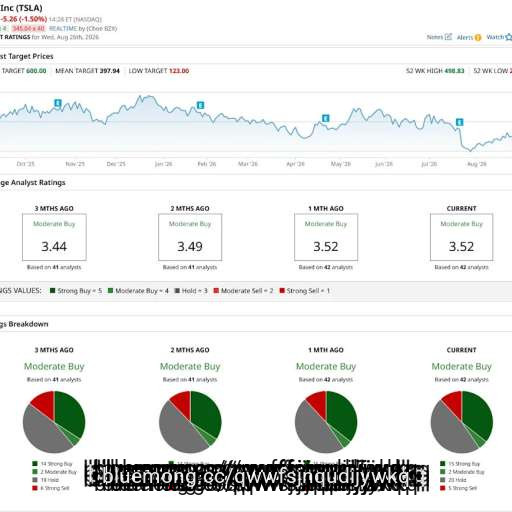The height and width of the screenshot is (512, 512).
Task: Click the Strong Buy swatch under CURRENT pie
Action: (443, 464)
